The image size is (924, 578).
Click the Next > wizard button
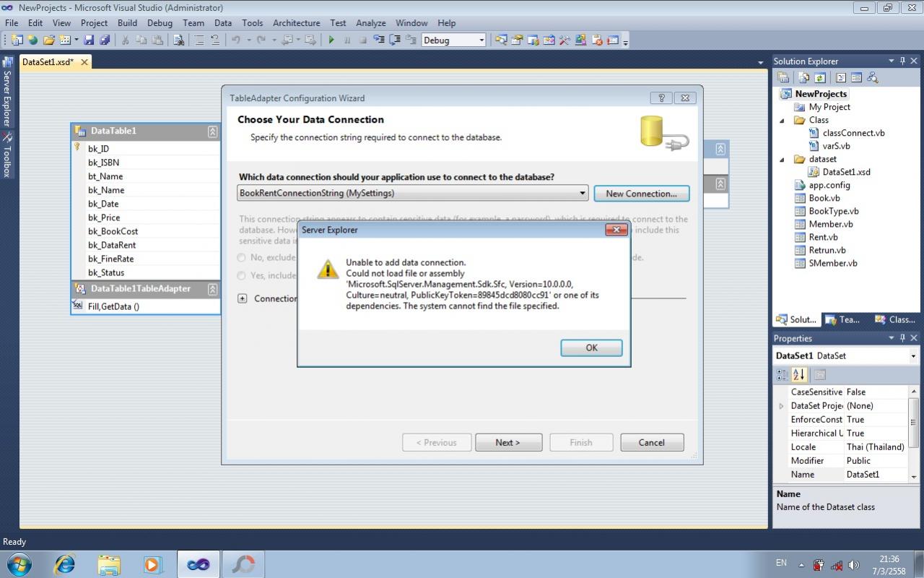(x=508, y=442)
